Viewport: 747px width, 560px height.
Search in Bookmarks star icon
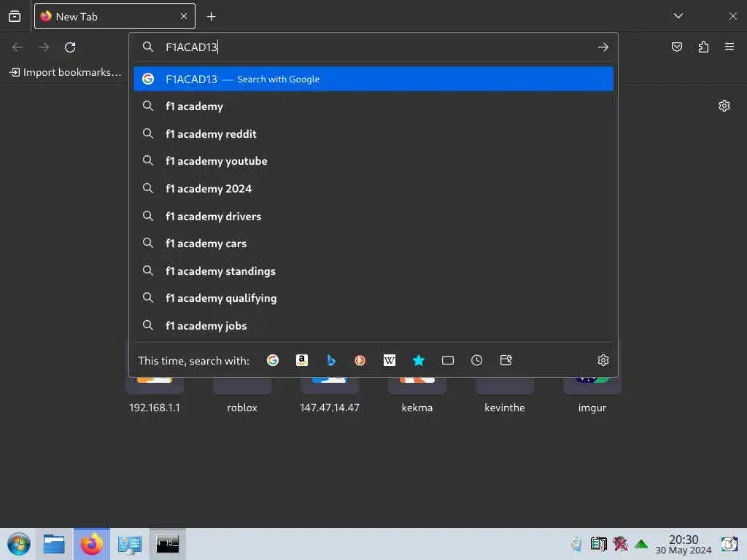pos(419,360)
